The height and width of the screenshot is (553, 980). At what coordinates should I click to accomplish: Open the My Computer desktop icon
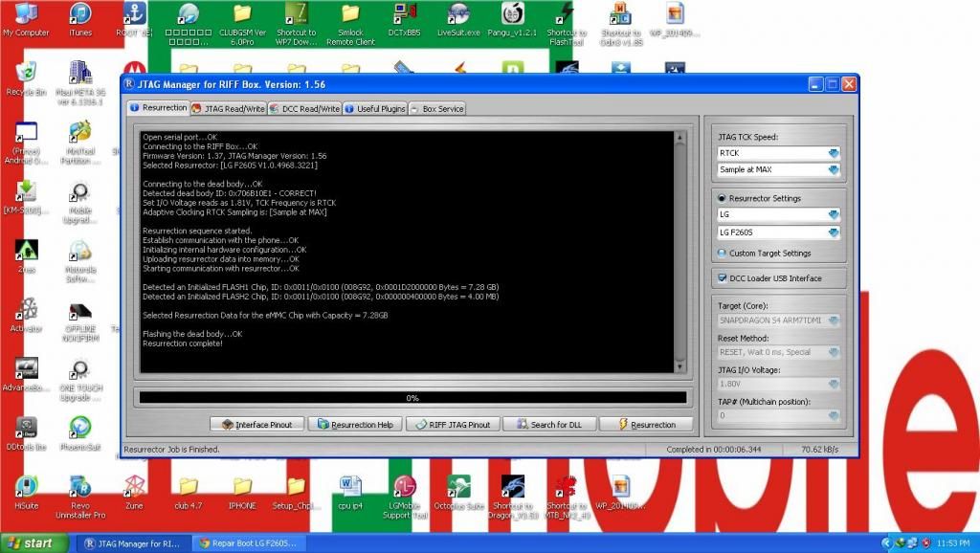point(26,19)
